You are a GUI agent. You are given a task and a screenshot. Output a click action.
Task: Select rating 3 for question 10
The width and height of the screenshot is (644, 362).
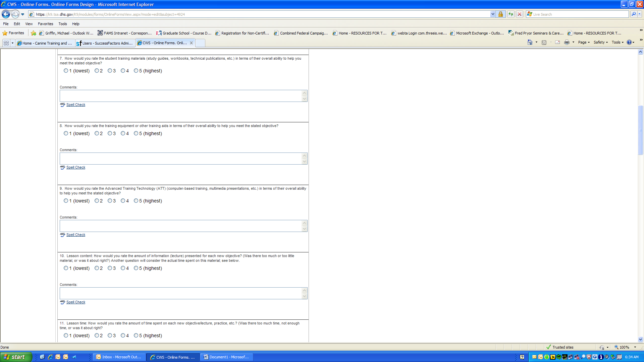click(x=110, y=268)
